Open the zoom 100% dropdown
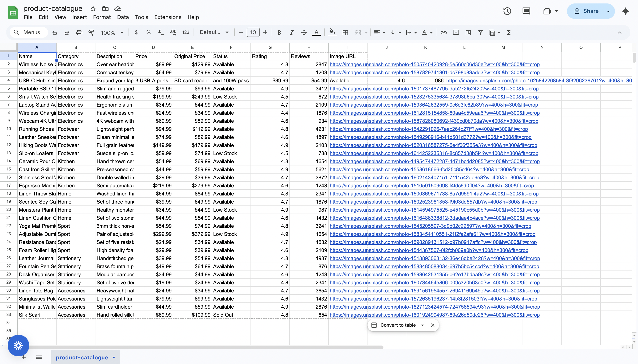Screen dimensions: 638x364 point(112,33)
